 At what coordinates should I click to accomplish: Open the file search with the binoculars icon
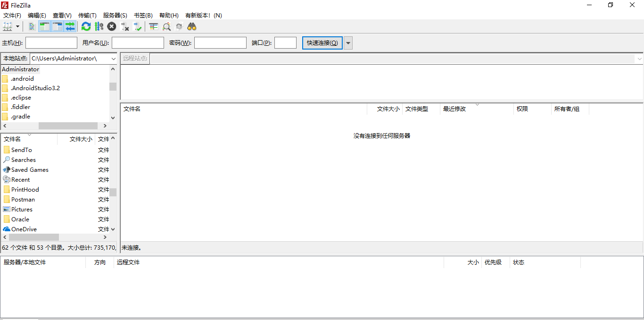pos(191,26)
